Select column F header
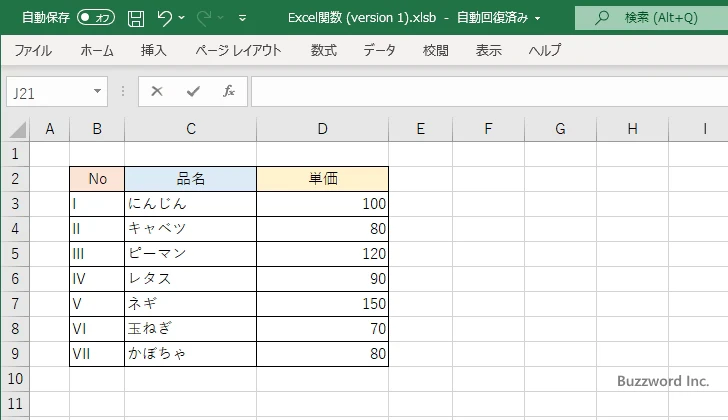The height and width of the screenshot is (420, 728). tap(488, 129)
